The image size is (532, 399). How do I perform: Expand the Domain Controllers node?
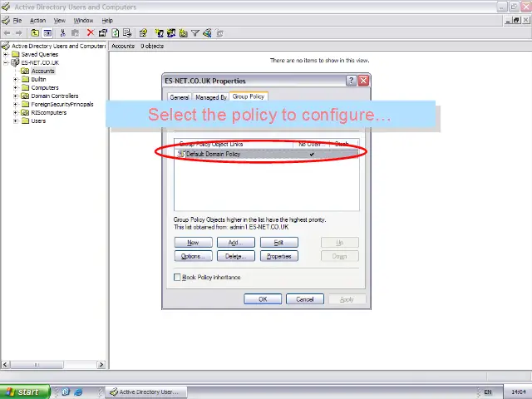point(16,96)
